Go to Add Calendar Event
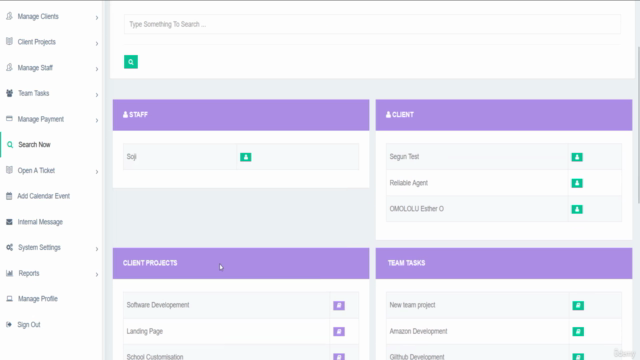This screenshot has width=640, height=360. click(x=44, y=196)
